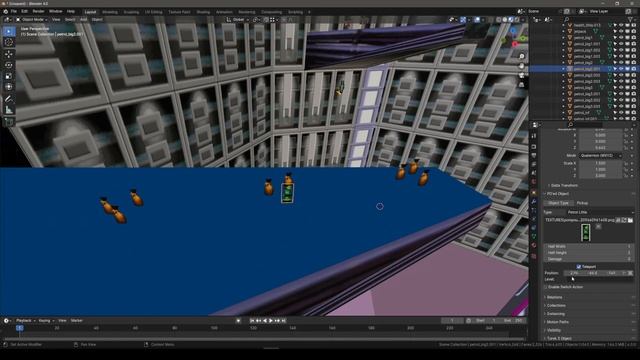
Task: Select the Select Box tool
Action: (x=9, y=31)
